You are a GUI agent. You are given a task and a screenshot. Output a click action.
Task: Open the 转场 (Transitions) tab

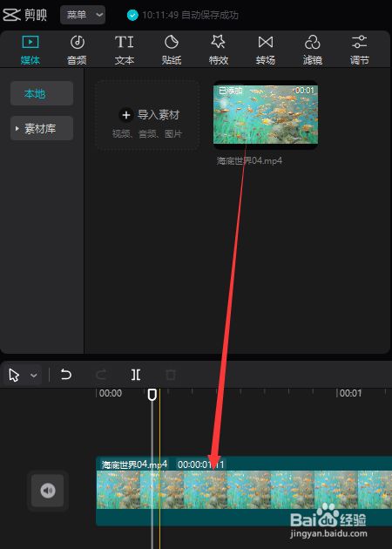tap(266, 50)
